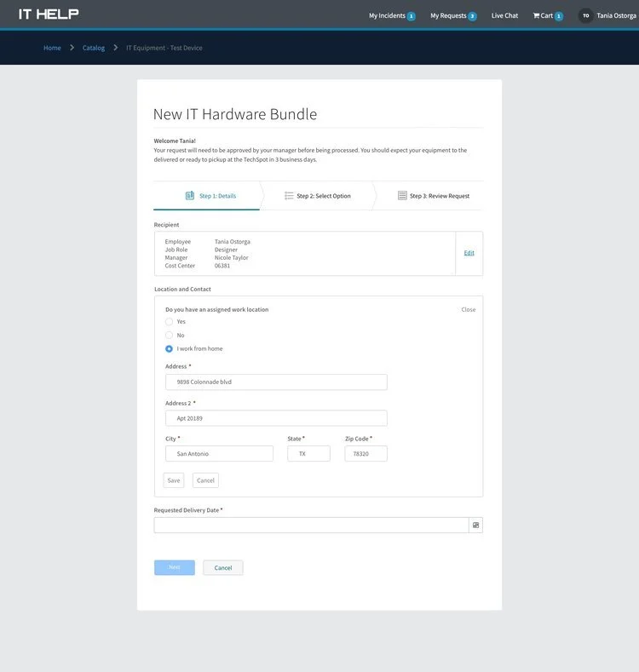Select the No radio option
This screenshot has height=672, width=639.
pos(169,335)
